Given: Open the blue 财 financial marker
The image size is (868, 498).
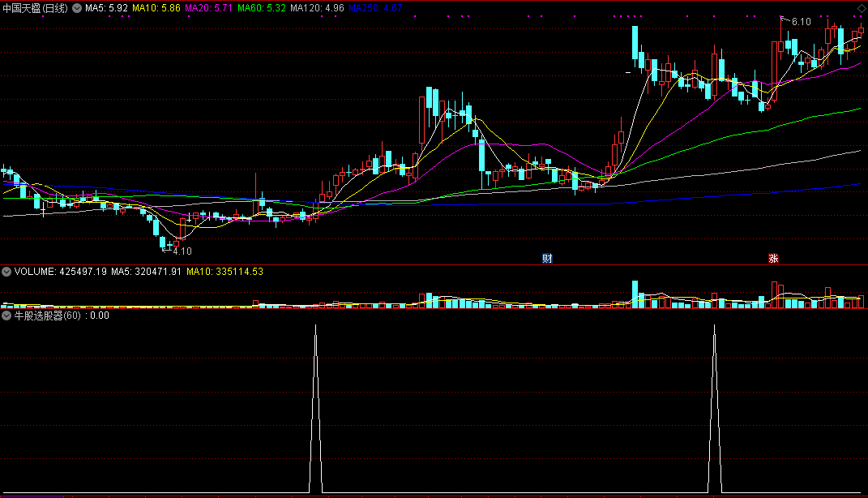Looking at the screenshot, I should pos(548,258).
